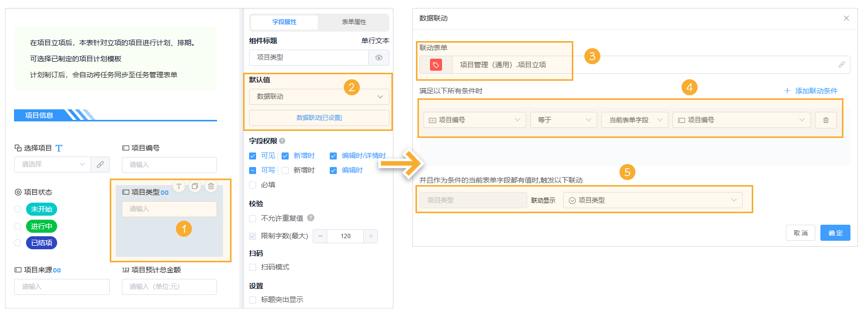Click the max character count value 120
The image size is (868, 317).
point(346,236)
